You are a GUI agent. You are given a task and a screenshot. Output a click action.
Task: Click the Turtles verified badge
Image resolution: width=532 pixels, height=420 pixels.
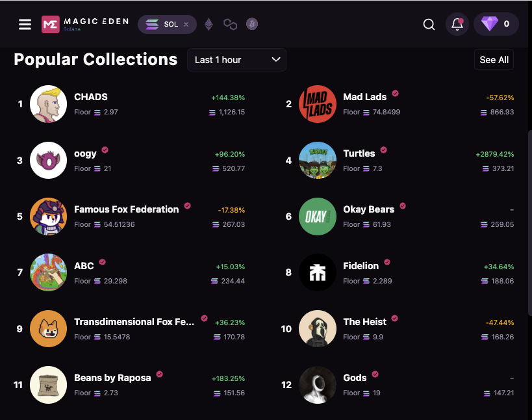(383, 150)
